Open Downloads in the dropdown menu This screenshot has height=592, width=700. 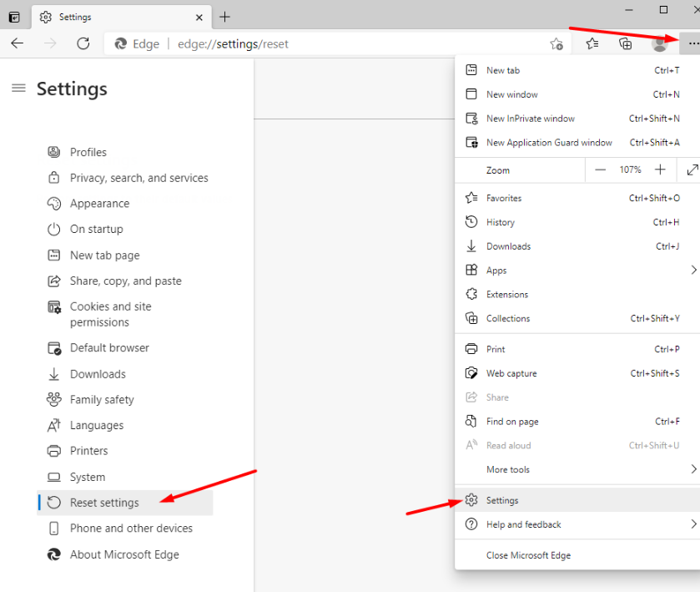[x=577, y=246]
